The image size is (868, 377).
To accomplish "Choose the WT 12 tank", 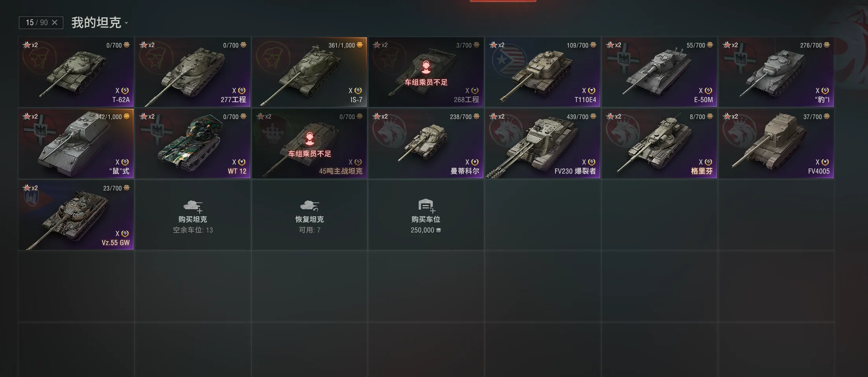I will click(193, 143).
